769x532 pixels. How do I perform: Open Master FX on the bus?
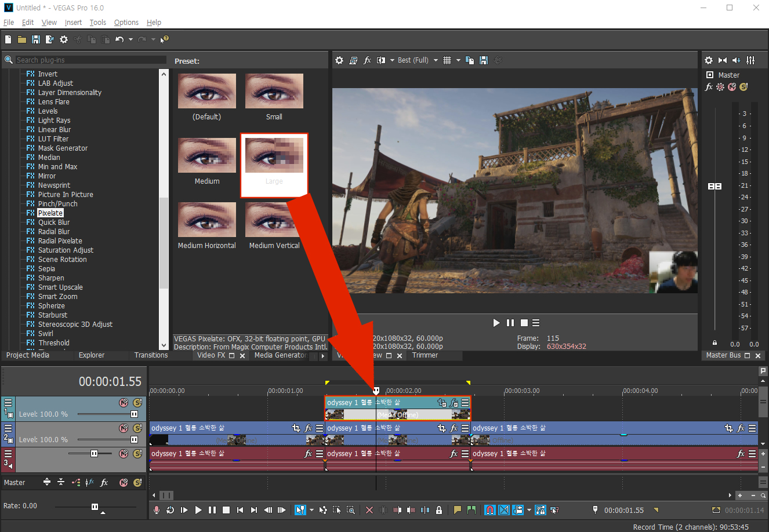coord(709,87)
